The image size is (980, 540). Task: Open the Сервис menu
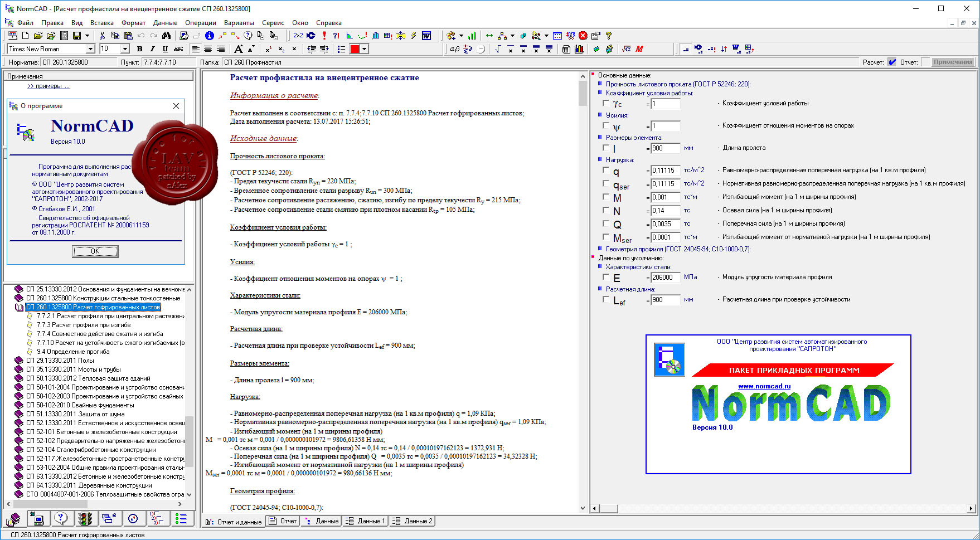coord(273,23)
